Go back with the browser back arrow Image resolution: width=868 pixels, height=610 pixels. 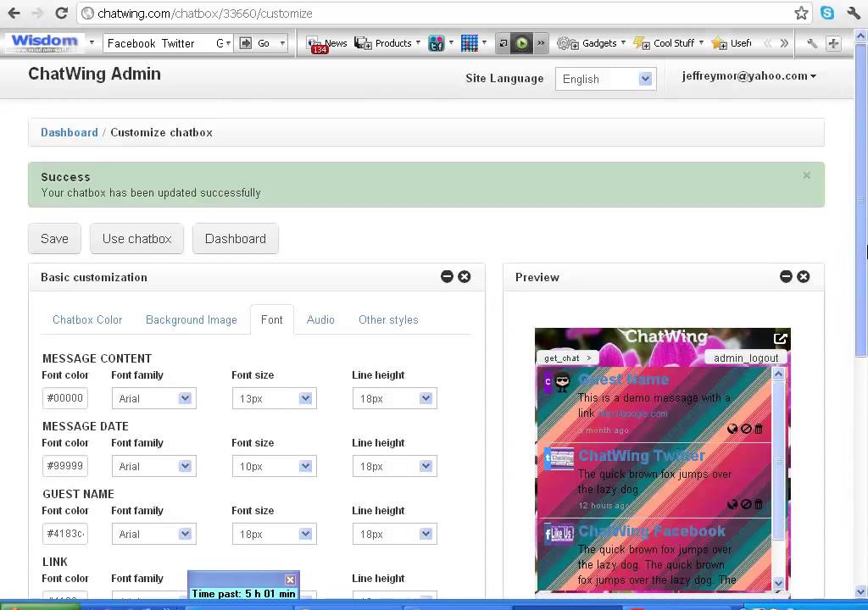pyautogui.click(x=14, y=13)
